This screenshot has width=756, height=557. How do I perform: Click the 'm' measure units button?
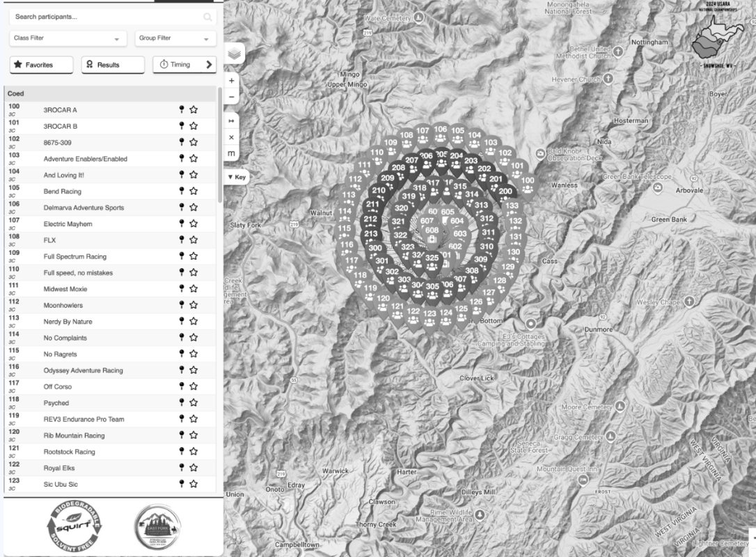(232, 153)
